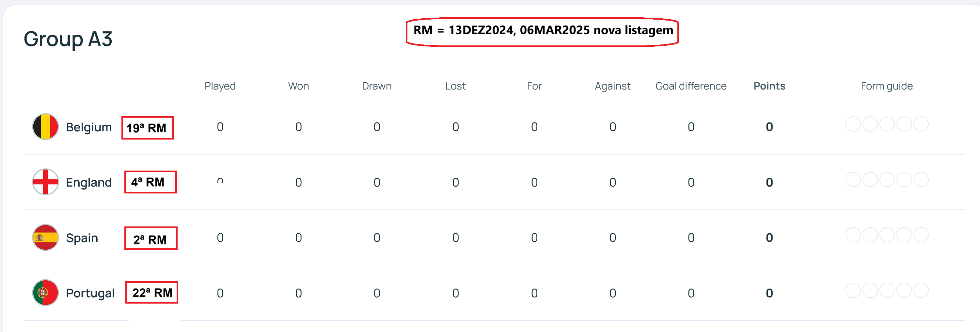Click England's last form guide circle
The height and width of the screenshot is (332, 980).
[x=921, y=179]
